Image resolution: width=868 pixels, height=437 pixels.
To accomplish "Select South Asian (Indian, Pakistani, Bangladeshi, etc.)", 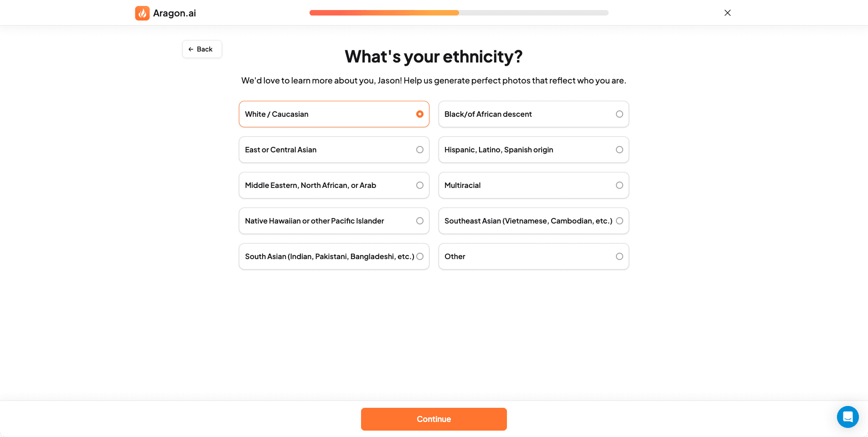I will 334,256.
